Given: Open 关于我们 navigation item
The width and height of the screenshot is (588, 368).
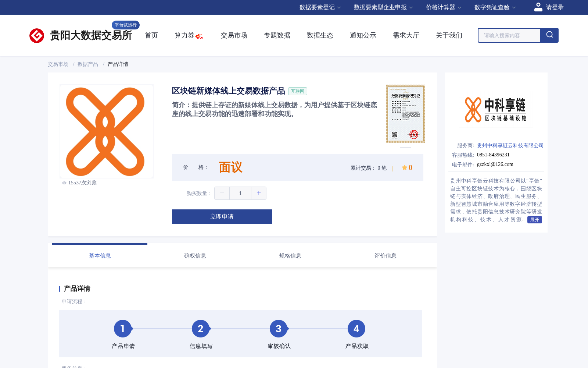Looking at the screenshot, I should [449, 35].
